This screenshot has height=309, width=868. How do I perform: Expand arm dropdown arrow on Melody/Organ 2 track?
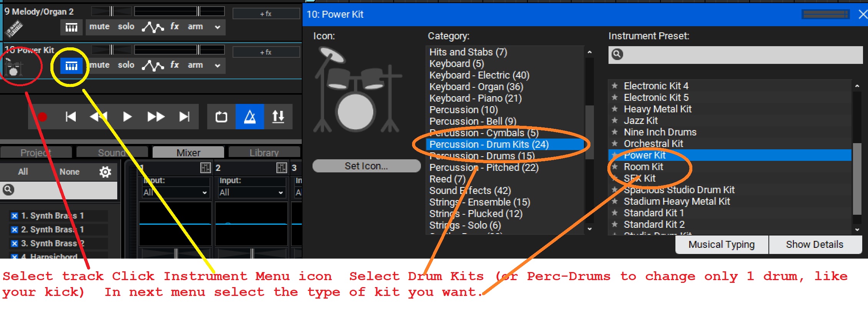pos(218,27)
